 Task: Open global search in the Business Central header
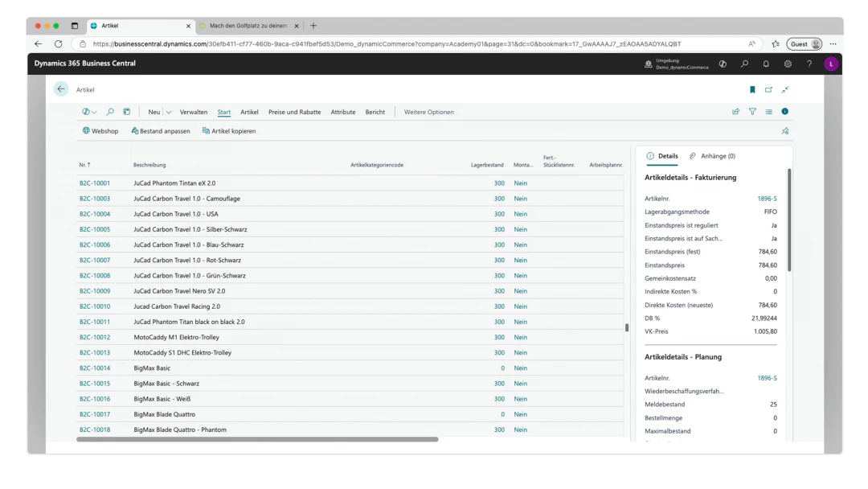tap(744, 64)
